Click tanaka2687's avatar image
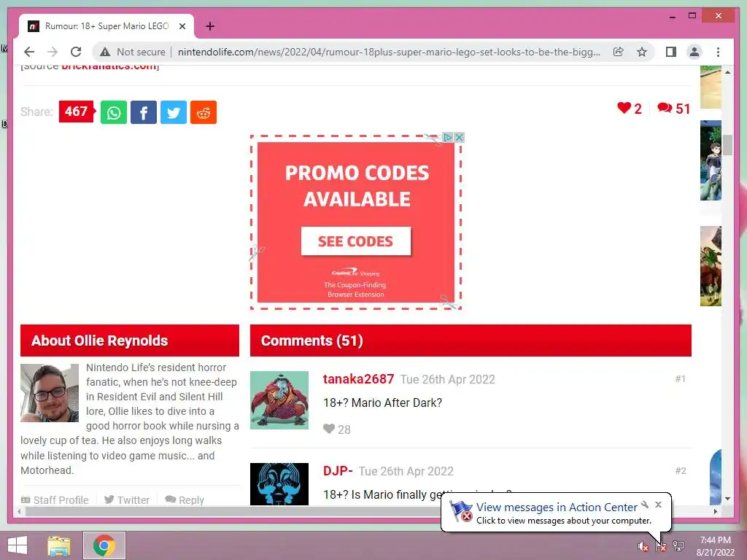747x560 pixels. point(279,400)
